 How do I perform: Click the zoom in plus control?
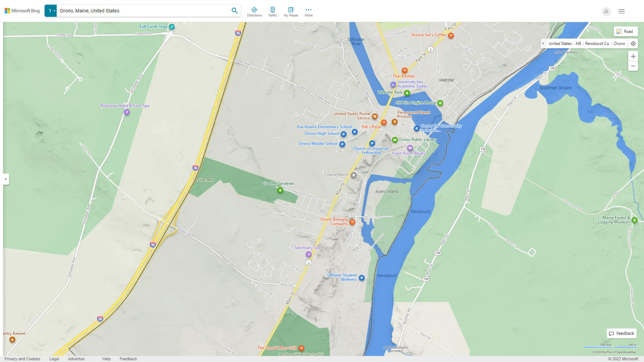633,56
